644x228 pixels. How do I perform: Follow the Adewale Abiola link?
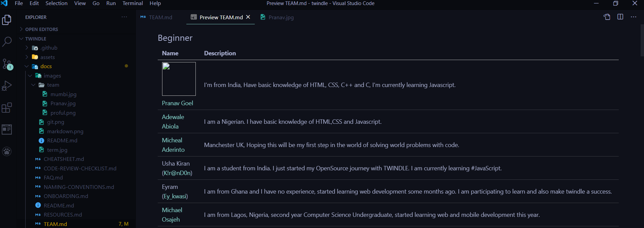coord(173,121)
